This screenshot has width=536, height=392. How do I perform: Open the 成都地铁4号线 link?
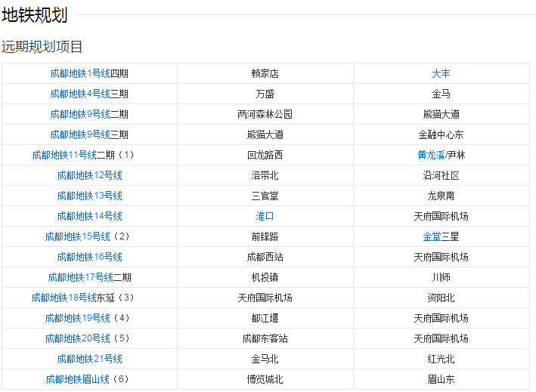[80, 94]
